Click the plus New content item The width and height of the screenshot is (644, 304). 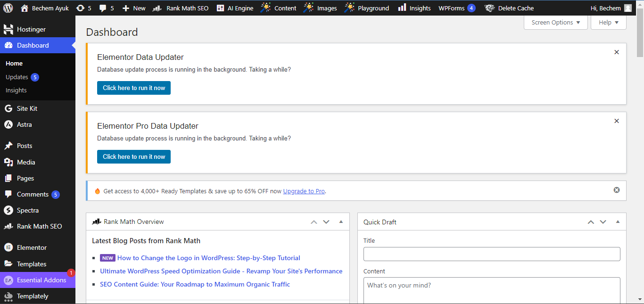[x=134, y=8]
